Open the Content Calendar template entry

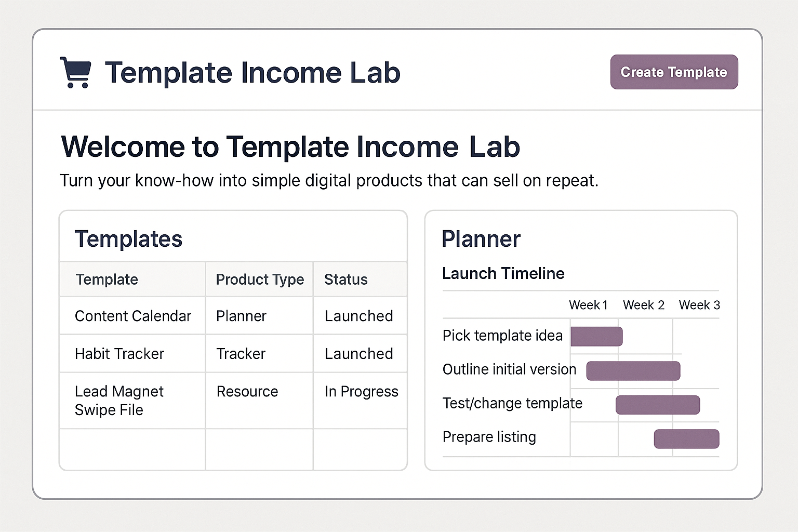coord(133,315)
